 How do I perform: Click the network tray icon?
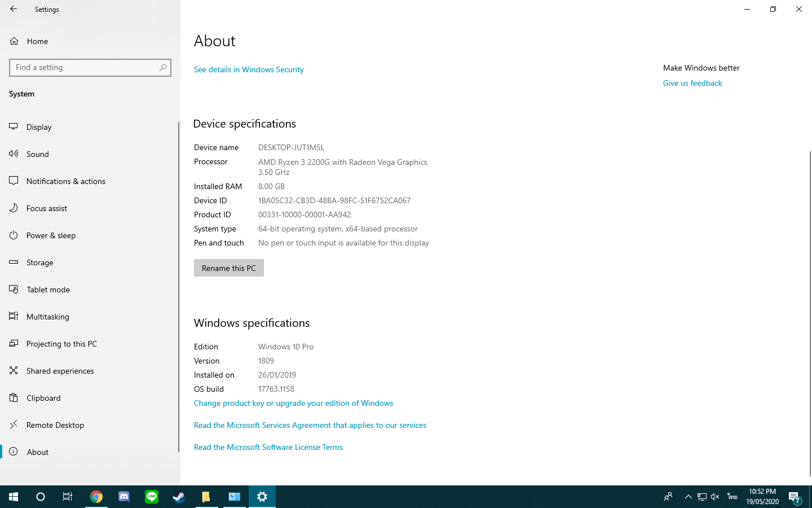click(701, 497)
